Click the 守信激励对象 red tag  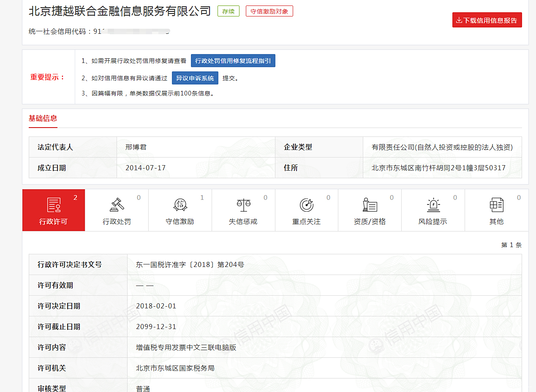(269, 11)
